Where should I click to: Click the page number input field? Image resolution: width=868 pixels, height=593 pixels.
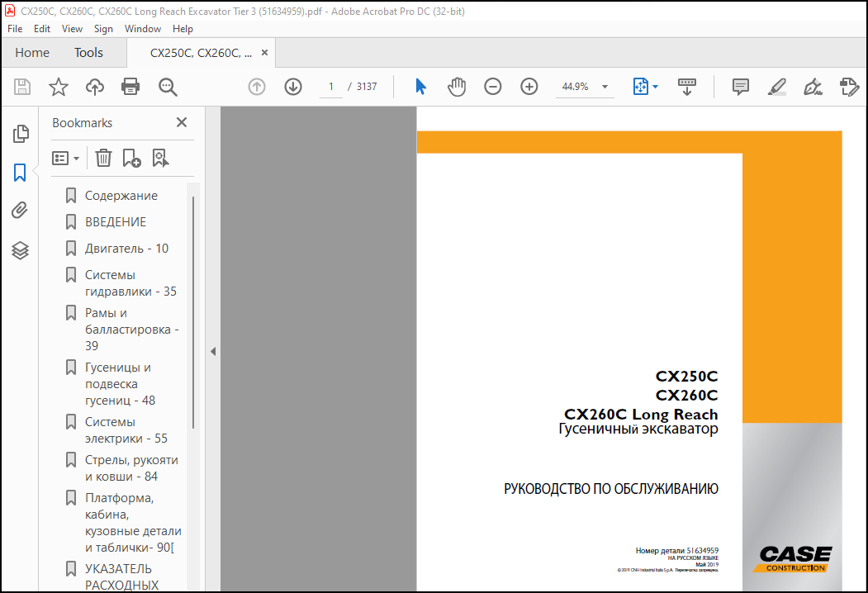click(331, 87)
